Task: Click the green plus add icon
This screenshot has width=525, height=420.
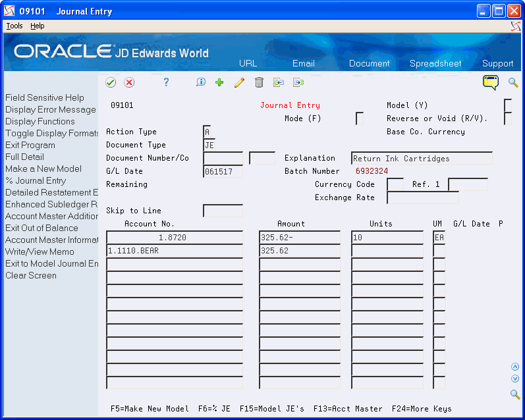Action: coord(219,82)
